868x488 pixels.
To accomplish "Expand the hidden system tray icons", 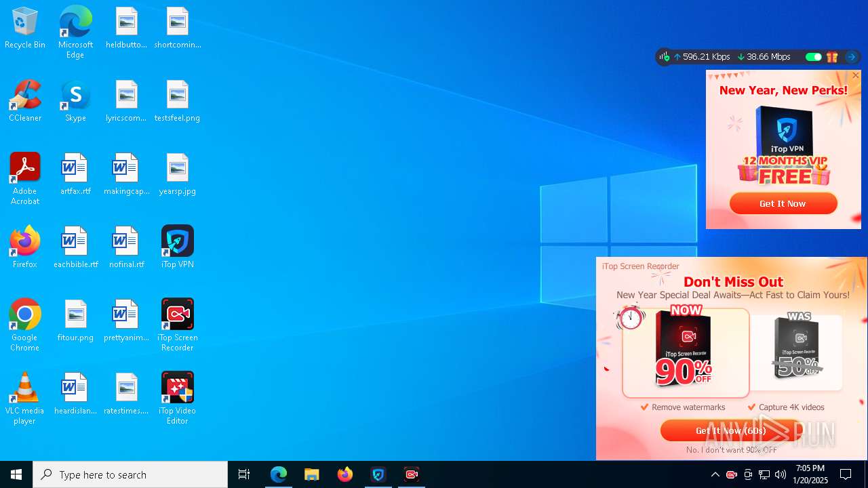I will pos(715,474).
